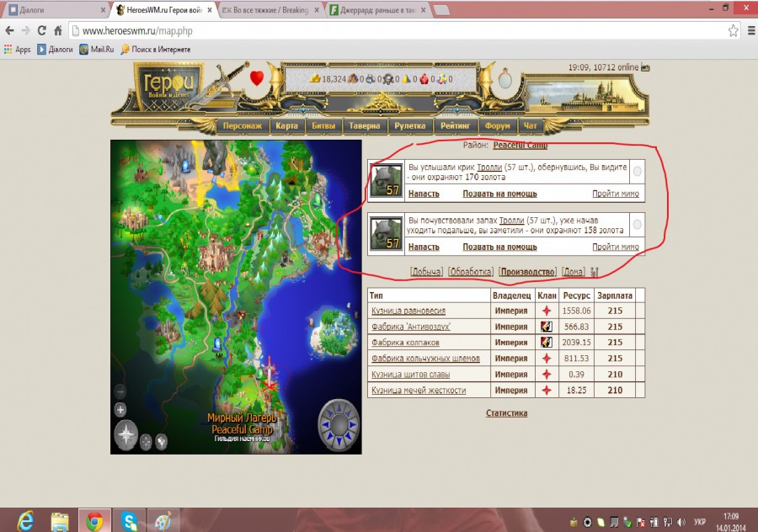The height and width of the screenshot is (532, 758).
Task: Open the Apps bookmarks shortcut
Action: point(18,50)
